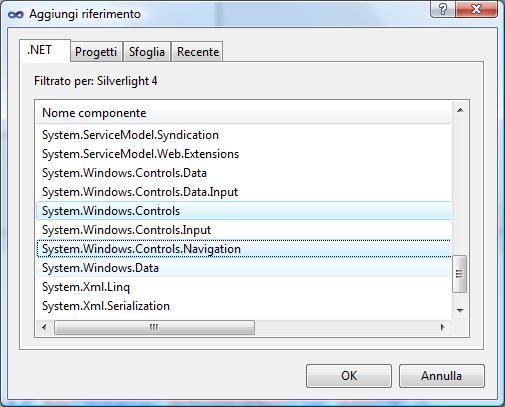Screen dimensions: 505x407
Task: Click the dialog title bar infinity icon
Action: [16, 15]
